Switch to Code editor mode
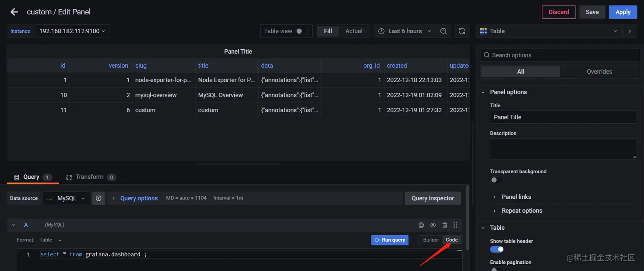This screenshot has width=644, height=271. point(452,240)
